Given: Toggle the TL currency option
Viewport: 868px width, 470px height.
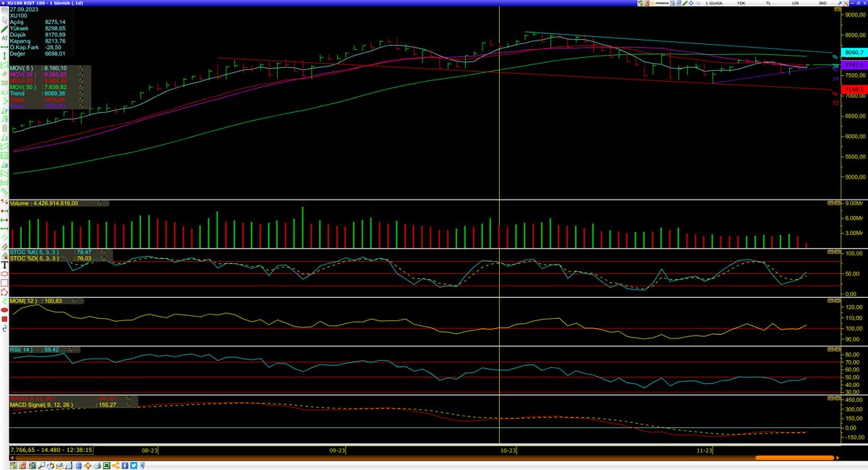Looking at the screenshot, I should coord(768,4).
